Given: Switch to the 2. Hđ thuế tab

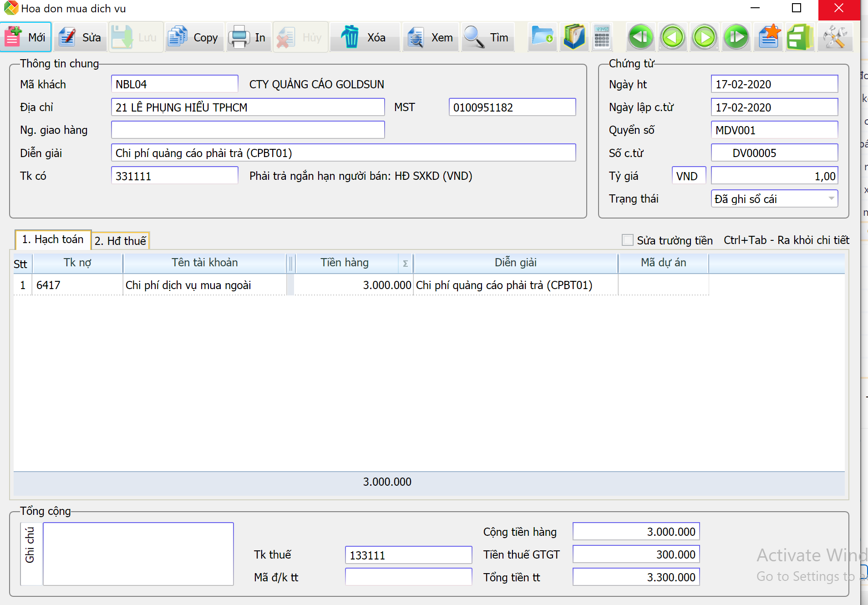Looking at the screenshot, I should (121, 241).
